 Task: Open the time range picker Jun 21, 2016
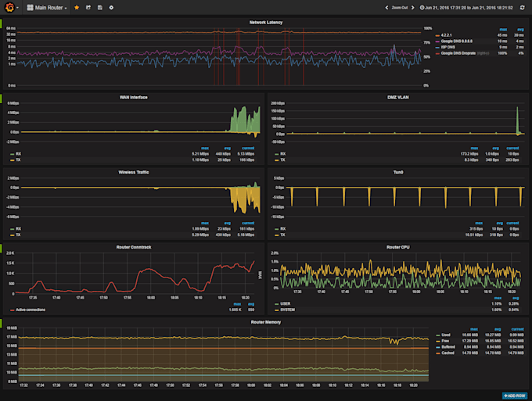coord(466,8)
